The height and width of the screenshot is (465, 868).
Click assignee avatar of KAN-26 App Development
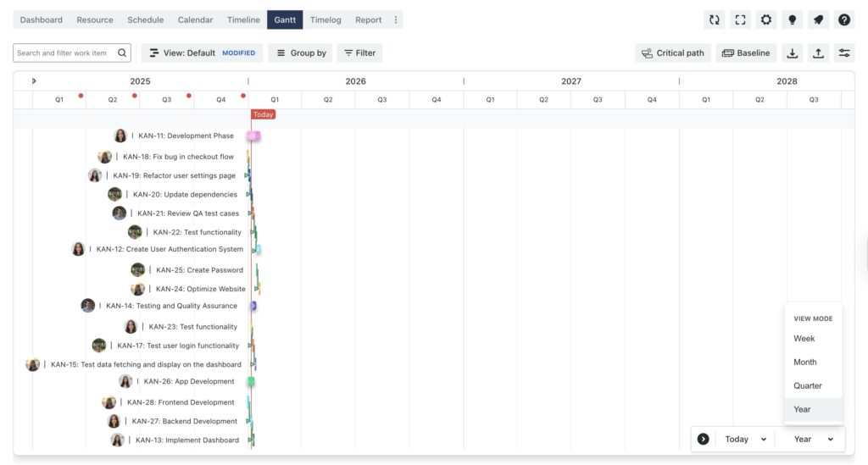coord(125,381)
